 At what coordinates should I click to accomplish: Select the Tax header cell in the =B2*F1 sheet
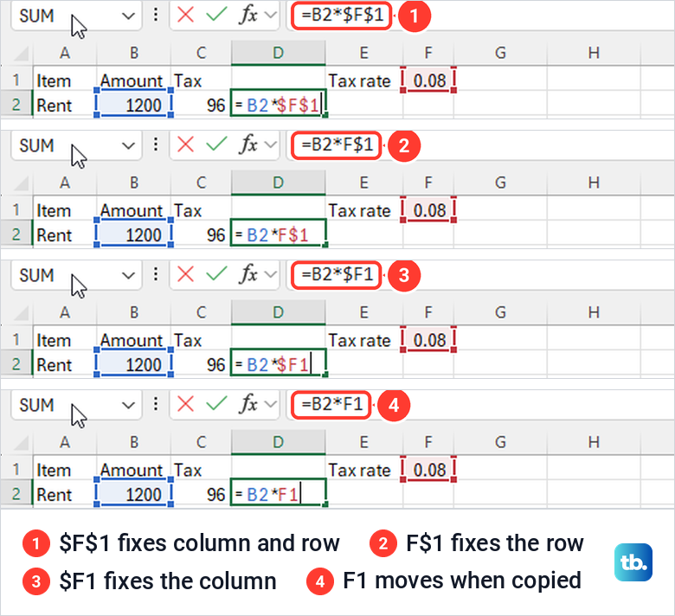point(201,470)
